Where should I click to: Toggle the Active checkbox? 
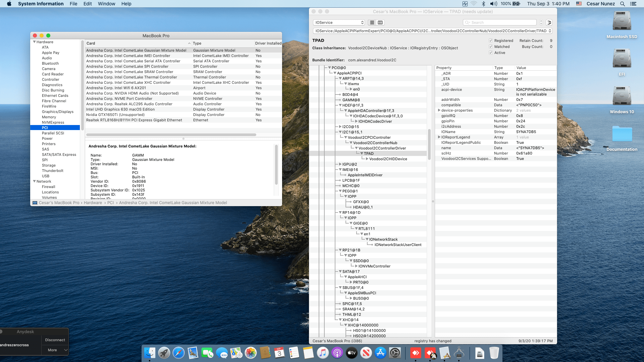click(491, 53)
